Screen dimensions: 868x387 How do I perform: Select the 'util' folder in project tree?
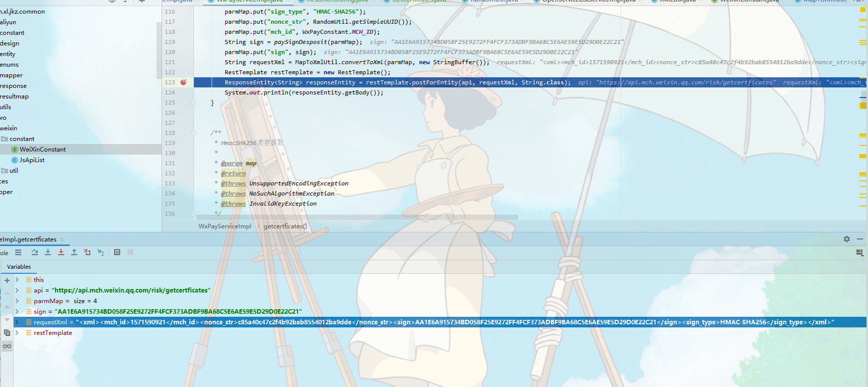14,171
